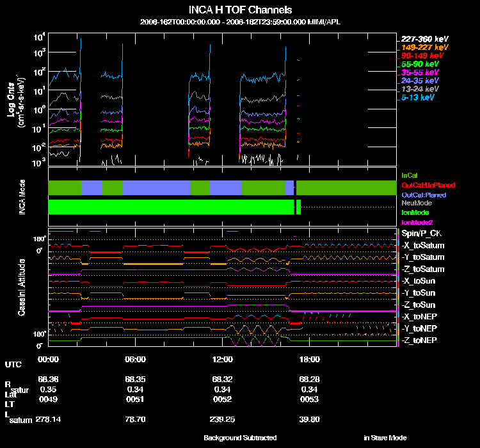Click the 12:00 UTC time axis label
480x448 pixels.
click(222, 359)
